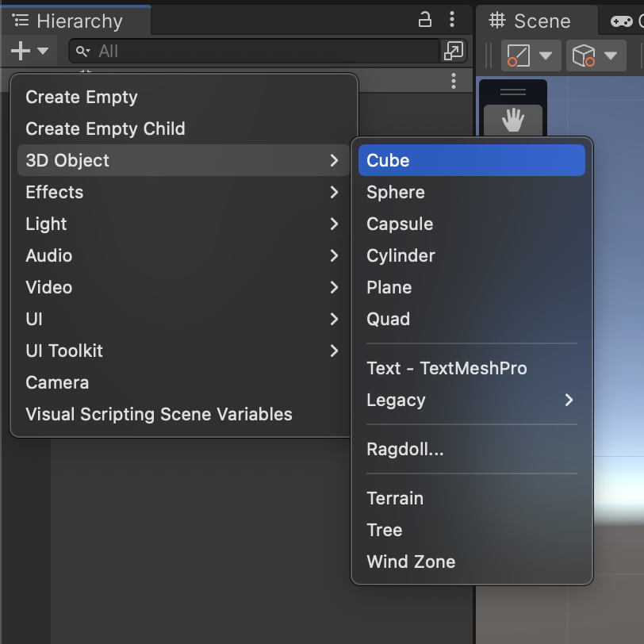This screenshot has width=644, height=644.
Task: Click the tool handle position pivot icon
Action: pyautogui.click(x=519, y=56)
